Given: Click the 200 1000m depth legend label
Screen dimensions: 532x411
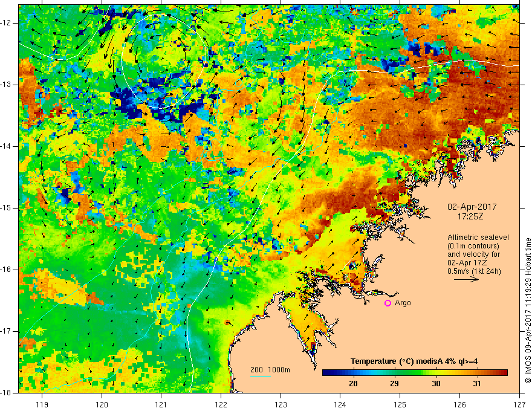Looking at the screenshot, I should [270, 370].
